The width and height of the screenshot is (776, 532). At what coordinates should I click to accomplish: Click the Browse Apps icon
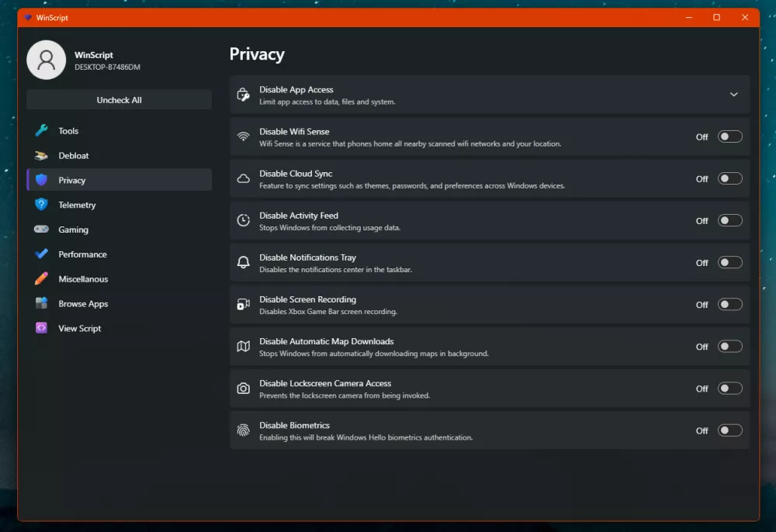[42, 304]
